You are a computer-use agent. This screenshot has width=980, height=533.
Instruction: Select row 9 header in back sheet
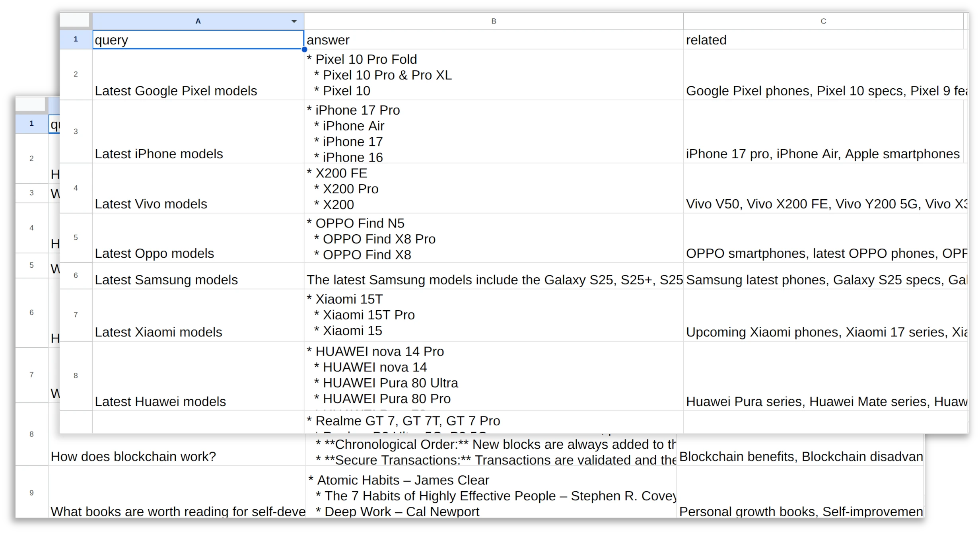coord(31,493)
